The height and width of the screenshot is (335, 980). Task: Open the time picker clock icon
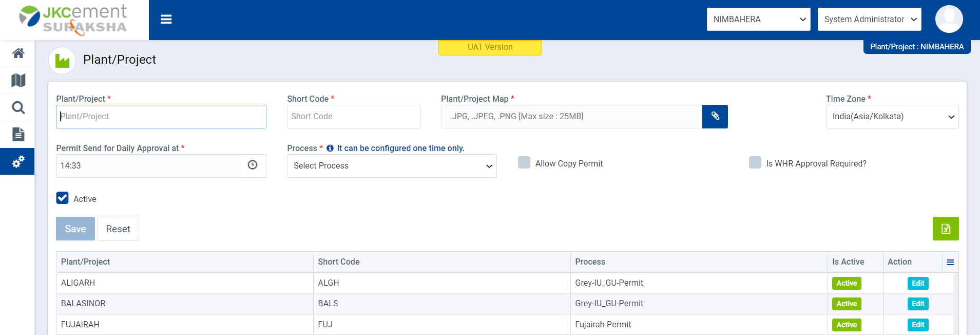point(253,165)
